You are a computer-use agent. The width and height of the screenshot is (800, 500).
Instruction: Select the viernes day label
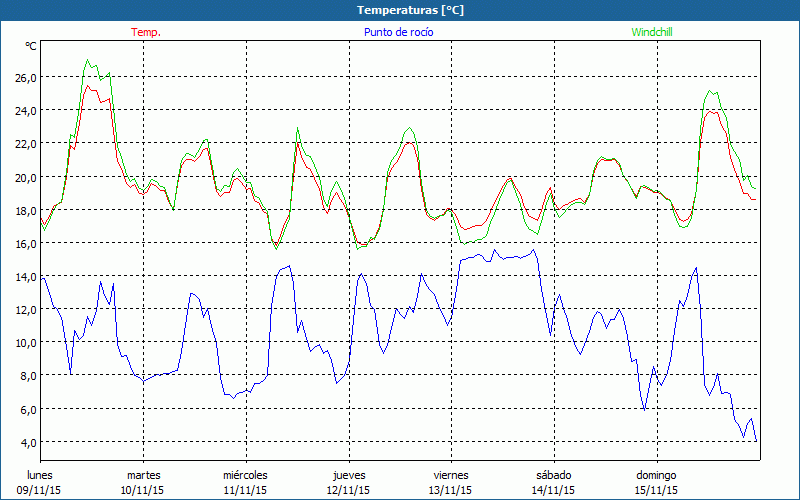[451, 474]
